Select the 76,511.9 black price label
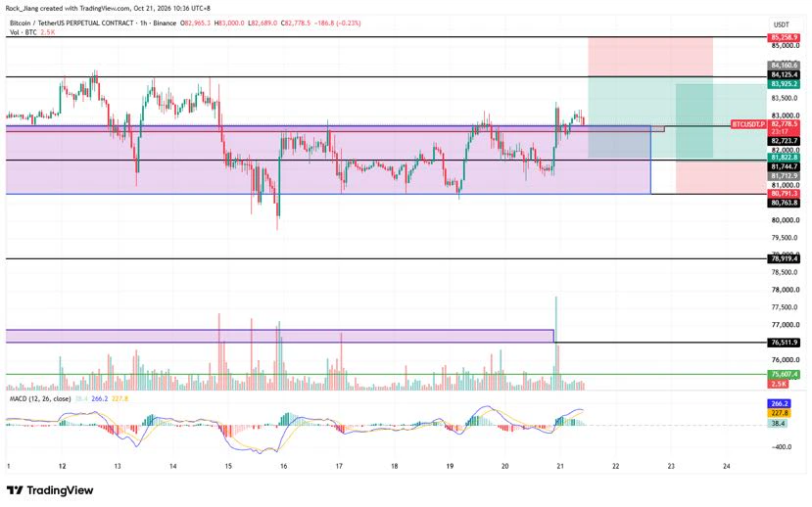 [783, 343]
